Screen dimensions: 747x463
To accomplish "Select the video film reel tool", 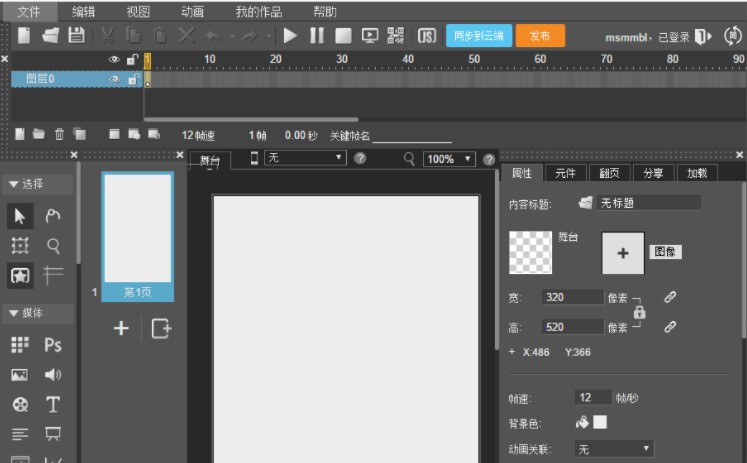I will [x=19, y=405].
